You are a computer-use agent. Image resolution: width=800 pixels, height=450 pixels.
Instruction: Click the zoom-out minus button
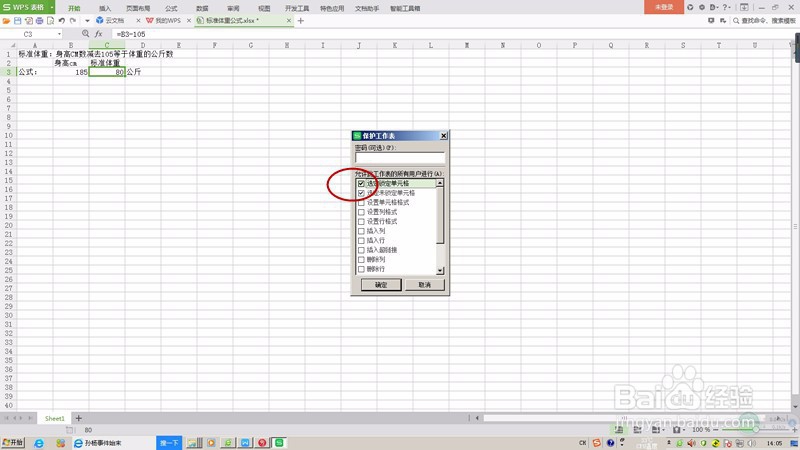point(716,430)
